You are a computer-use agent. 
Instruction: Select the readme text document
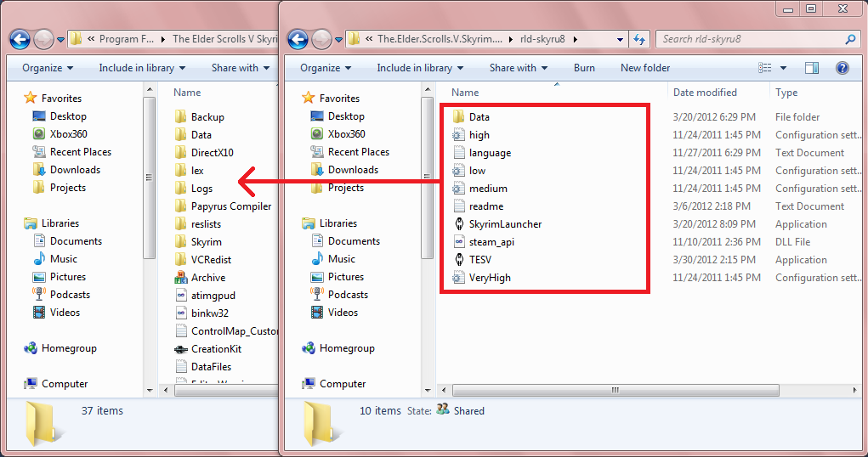[486, 206]
